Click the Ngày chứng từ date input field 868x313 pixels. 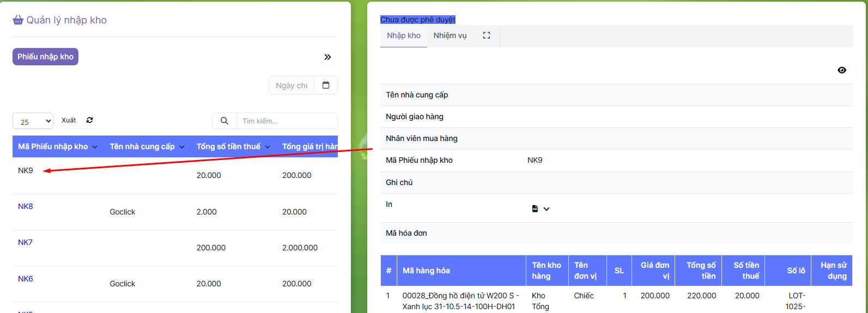point(292,85)
